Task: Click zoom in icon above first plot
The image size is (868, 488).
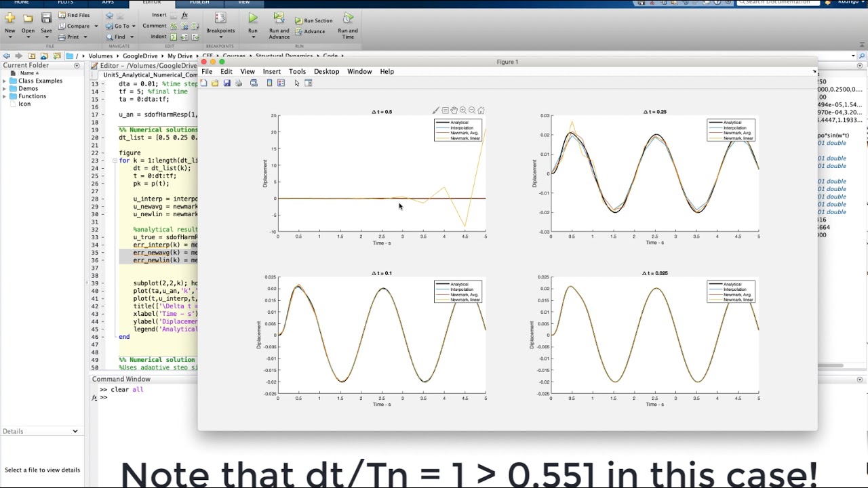Action: (x=462, y=110)
